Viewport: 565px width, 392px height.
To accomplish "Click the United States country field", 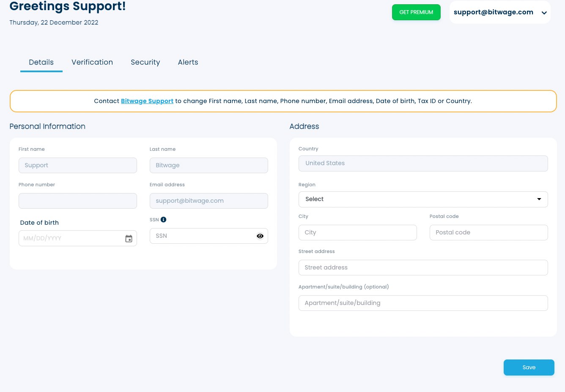I will point(423,163).
